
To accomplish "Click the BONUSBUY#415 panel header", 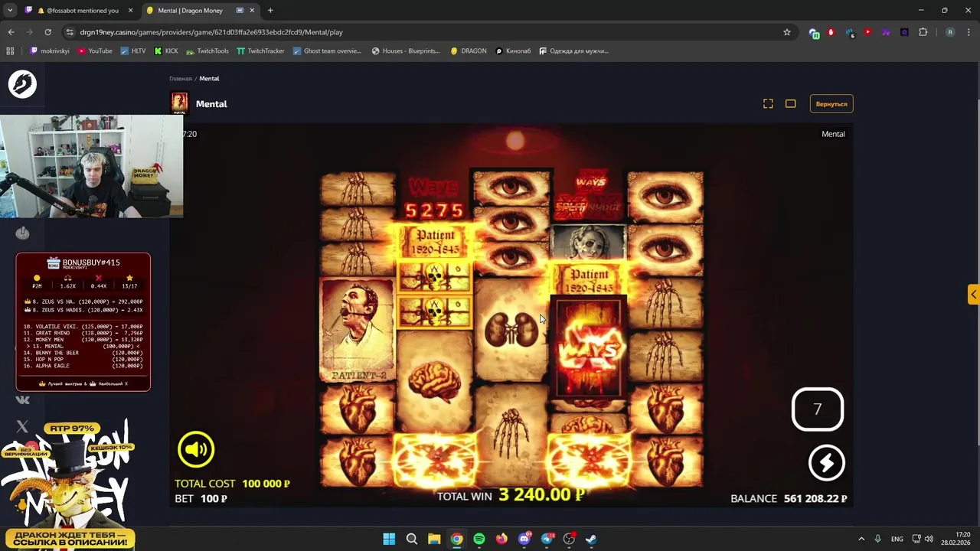I will point(83,262).
